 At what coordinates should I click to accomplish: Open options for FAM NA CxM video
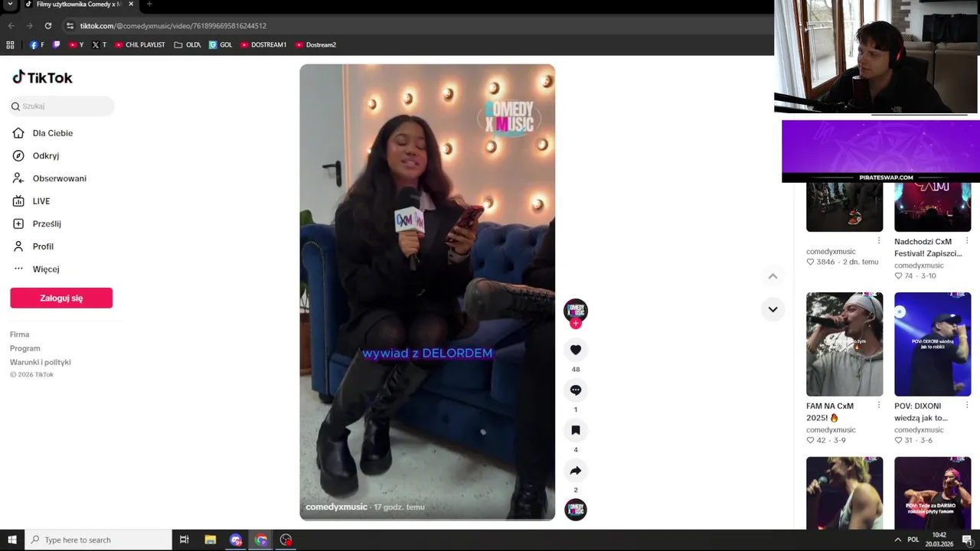pyautogui.click(x=878, y=406)
